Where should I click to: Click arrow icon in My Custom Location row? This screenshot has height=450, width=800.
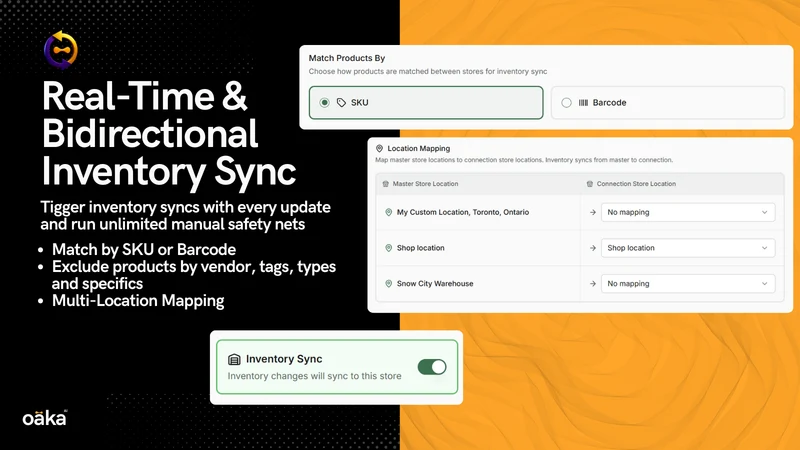(x=592, y=212)
